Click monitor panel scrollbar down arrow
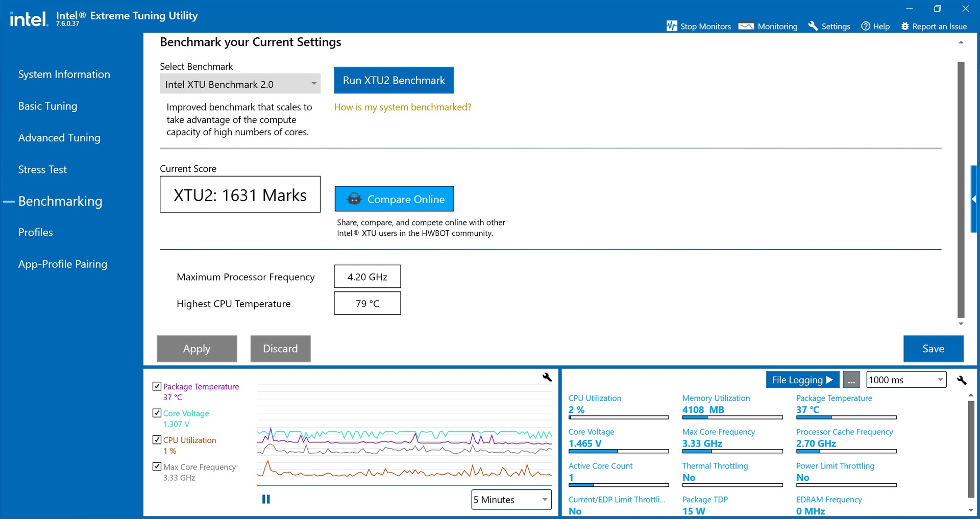 pos(971,510)
